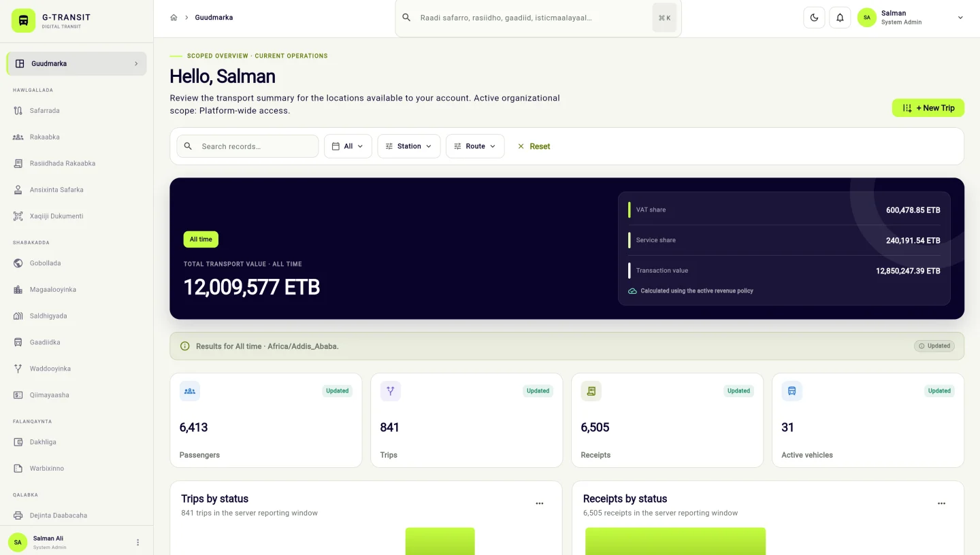Click the VAT share amount 600,478.85 ETB
The width and height of the screenshot is (980, 555).
913,210
